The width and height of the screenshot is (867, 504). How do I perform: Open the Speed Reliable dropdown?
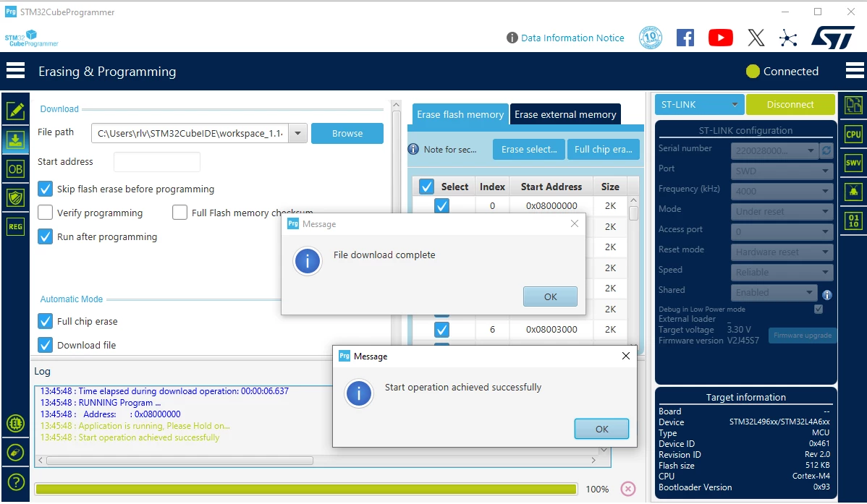782,272
